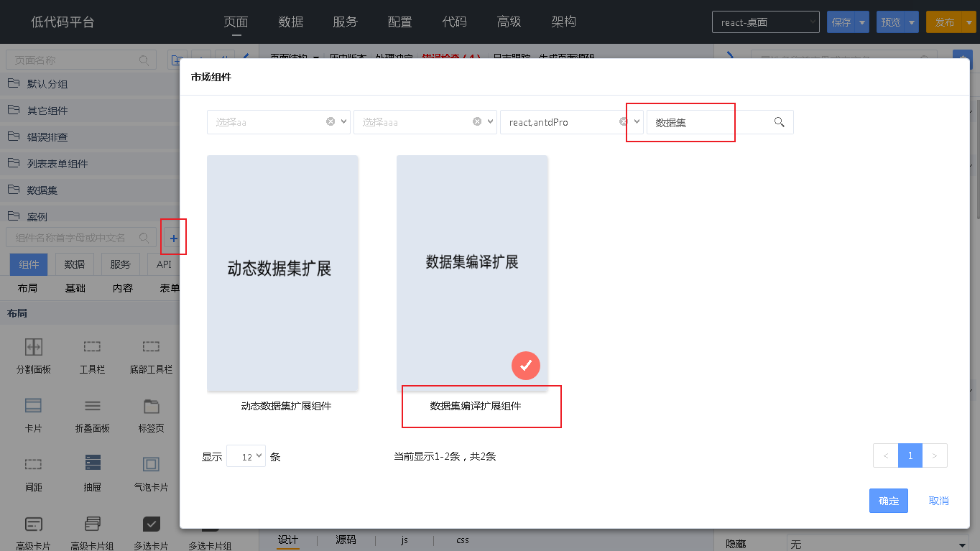Image resolution: width=980 pixels, height=551 pixels.
Task: Open the 数据集 page group in sidebar
Action: (x=90, y=190)
